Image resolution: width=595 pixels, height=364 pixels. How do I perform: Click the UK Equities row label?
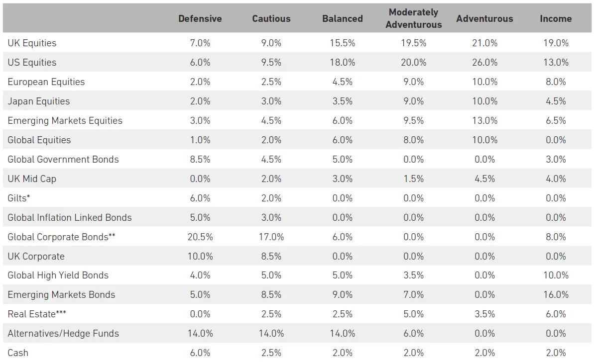click(32, 43)
